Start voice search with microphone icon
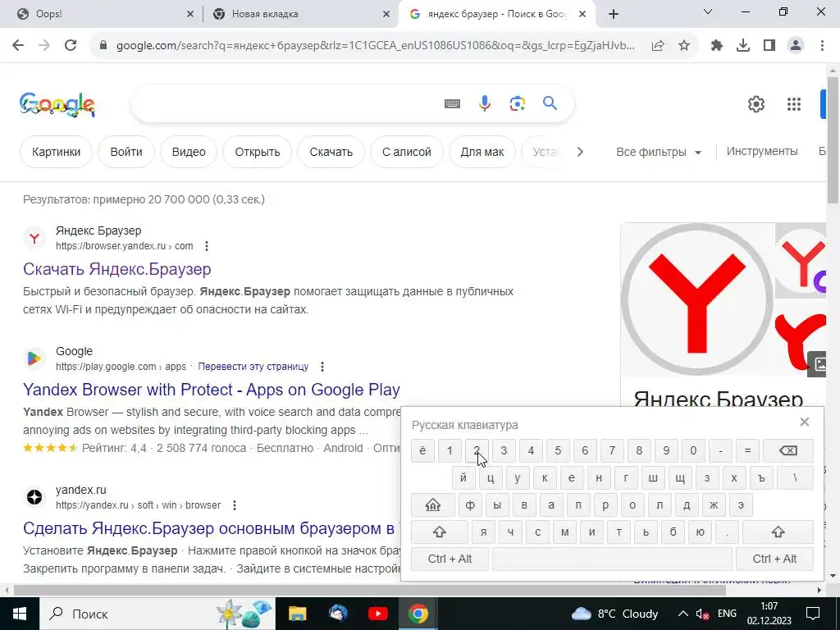The width and height of the screenshot is (840, 630). click(484, 103)
